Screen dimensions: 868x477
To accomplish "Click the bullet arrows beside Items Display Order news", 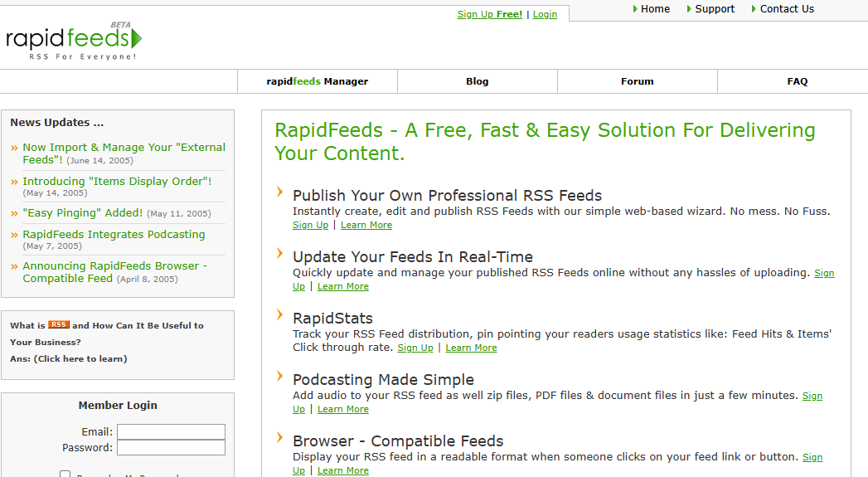I will point(14,182).
